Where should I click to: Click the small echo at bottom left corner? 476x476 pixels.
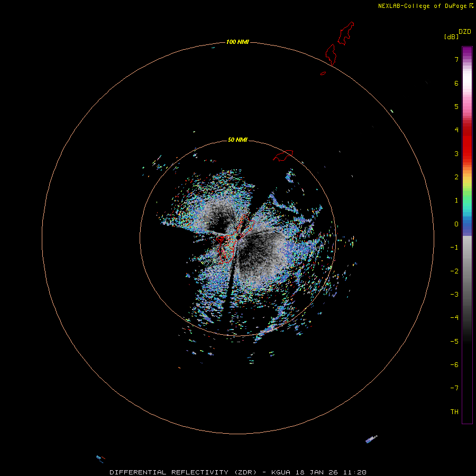pyautogui.click(x=100, y=459)
